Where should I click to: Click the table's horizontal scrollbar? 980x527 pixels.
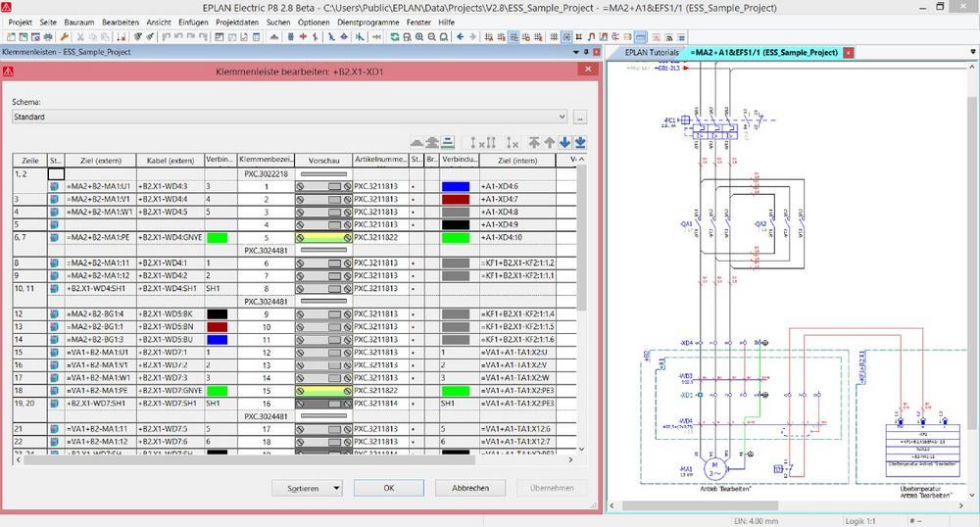tap(249, 459)
